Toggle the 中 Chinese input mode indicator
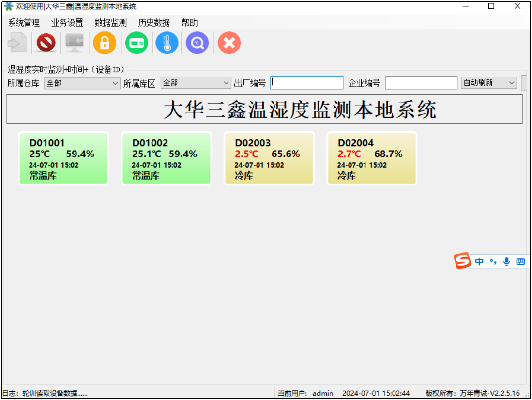This screenshot has height=400, width=532. point(479,262)
